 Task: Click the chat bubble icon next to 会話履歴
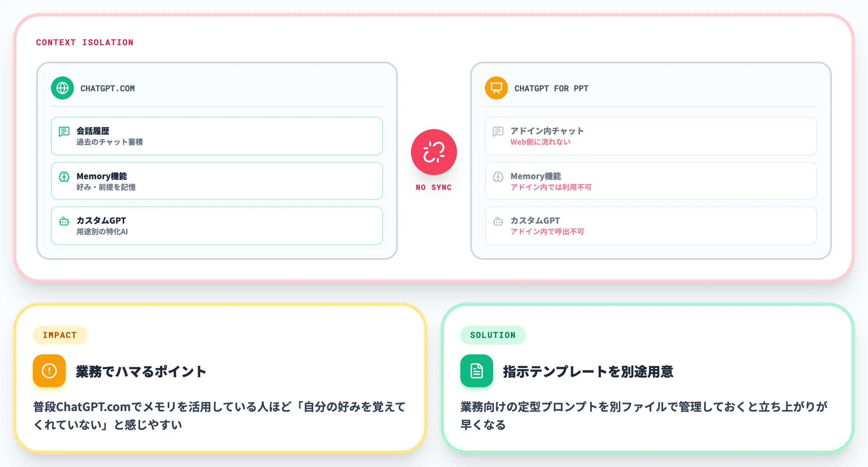tap(64, 132)
